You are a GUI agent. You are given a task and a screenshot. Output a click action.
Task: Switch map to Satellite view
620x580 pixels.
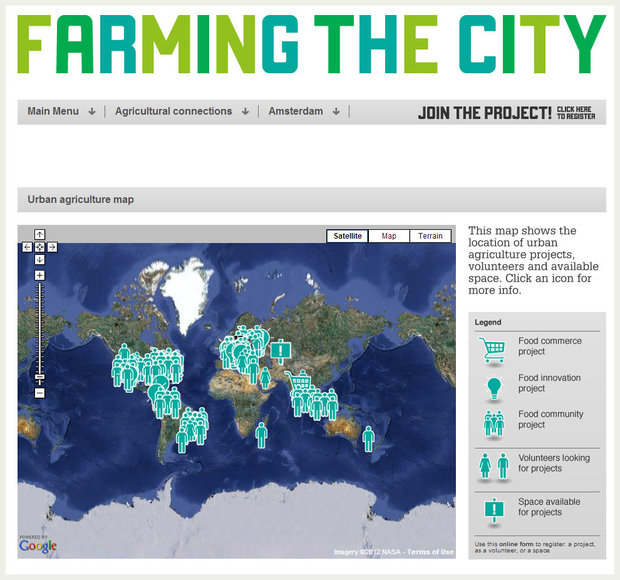click(x=347, y=237)
